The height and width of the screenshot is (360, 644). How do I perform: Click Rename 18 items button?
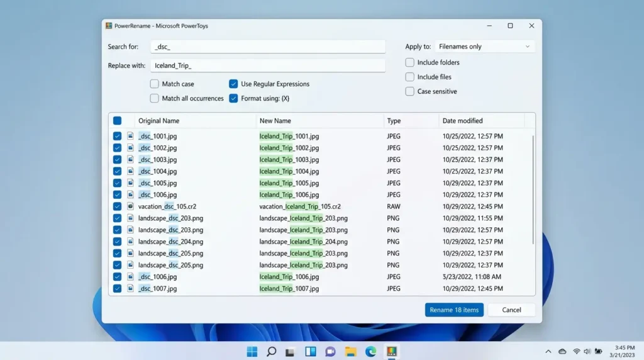[x=454, y=310]
